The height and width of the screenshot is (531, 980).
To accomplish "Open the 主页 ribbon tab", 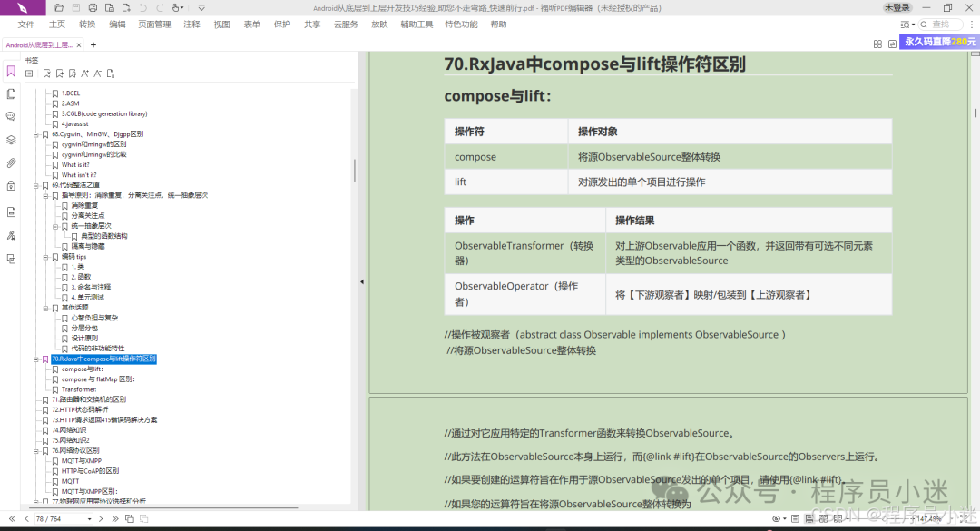I will (57, 25).
